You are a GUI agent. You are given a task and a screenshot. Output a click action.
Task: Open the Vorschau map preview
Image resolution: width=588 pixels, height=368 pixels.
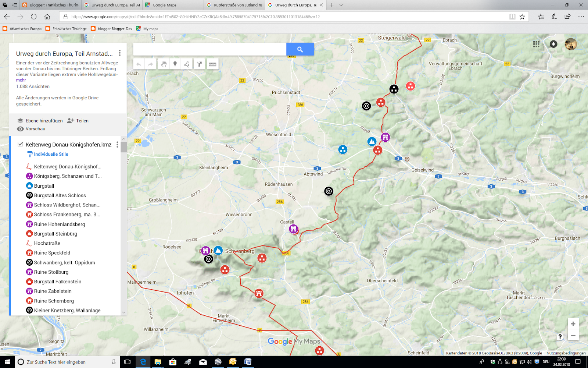click(31, 129)
